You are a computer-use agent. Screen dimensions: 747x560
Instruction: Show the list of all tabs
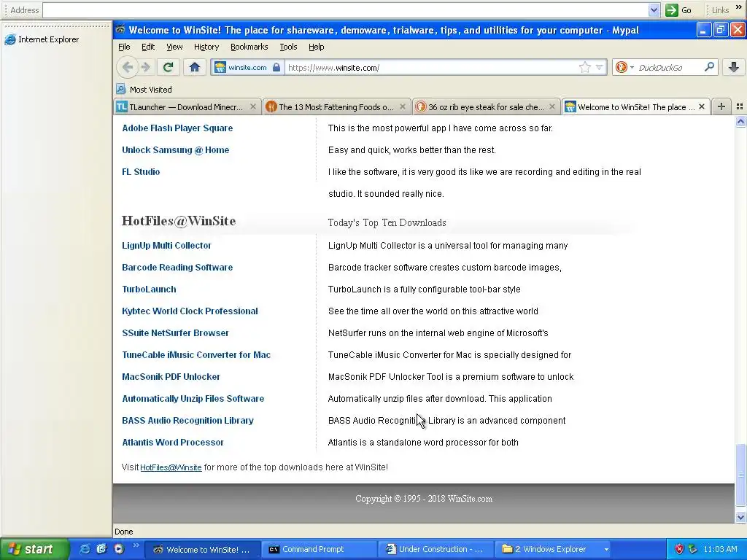point(740,106)
